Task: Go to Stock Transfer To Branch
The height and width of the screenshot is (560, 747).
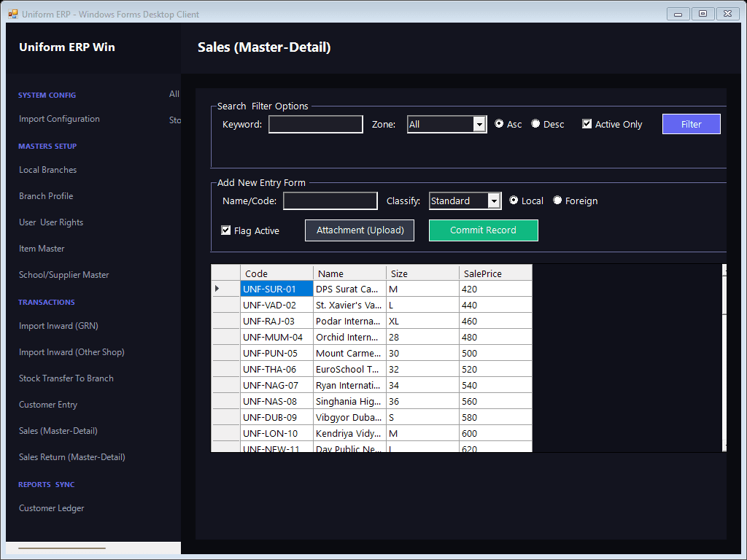Action: pyautogui.click(x=66, y=378)
